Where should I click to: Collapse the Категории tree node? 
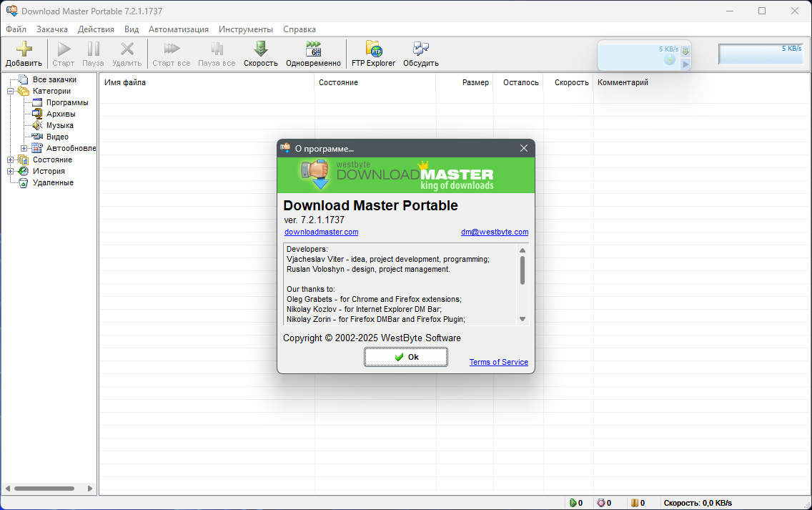click(x=10, y=92)
